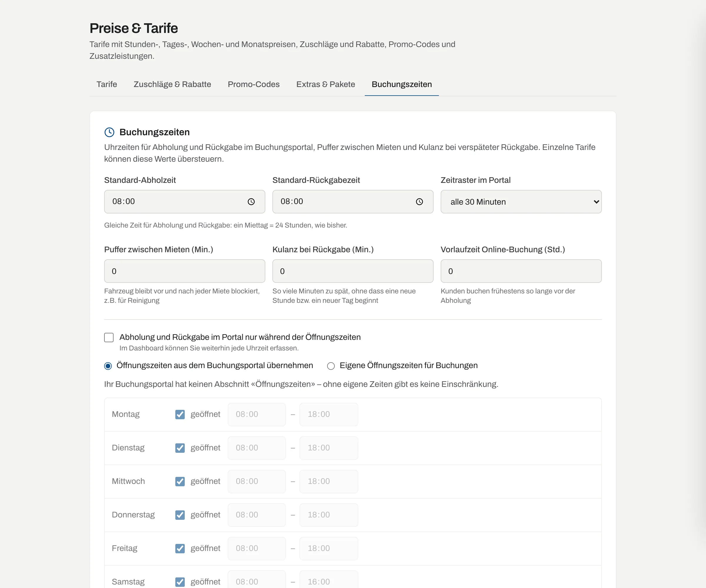706x588 pixels.
Task: Select Eigene Öffnungszeiten für Buchungen radio
Action: [x=331, y=366]
